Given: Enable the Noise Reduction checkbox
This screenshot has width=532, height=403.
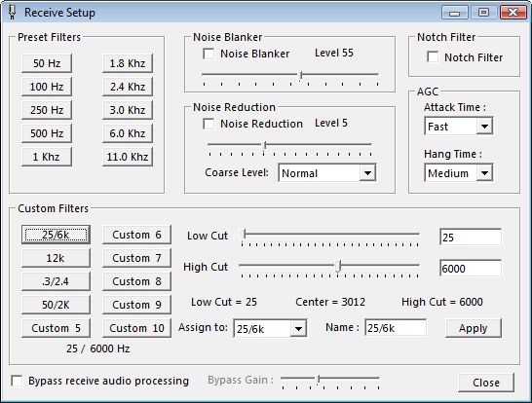Looking at the screenshot, I should click(x=209, y=124).
